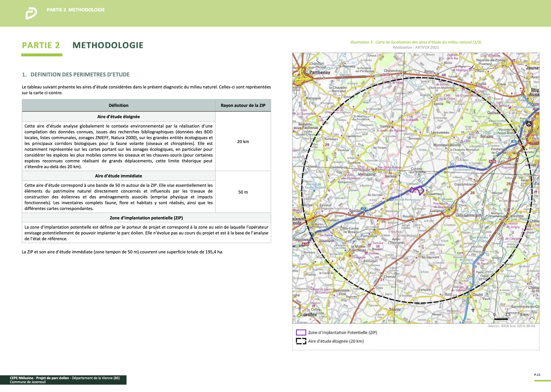Click the Illustration 3 map caption
This screenshot has width=551, height=392.
(415, 42)
